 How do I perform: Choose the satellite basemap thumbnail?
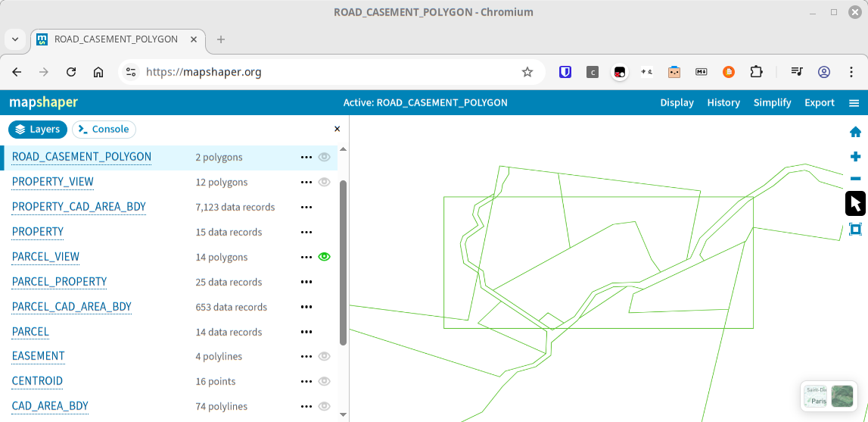[842, 396]
